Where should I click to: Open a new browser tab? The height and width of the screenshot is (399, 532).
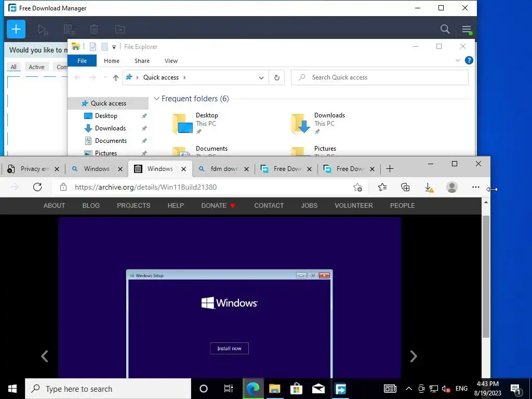tap(390, 169)
